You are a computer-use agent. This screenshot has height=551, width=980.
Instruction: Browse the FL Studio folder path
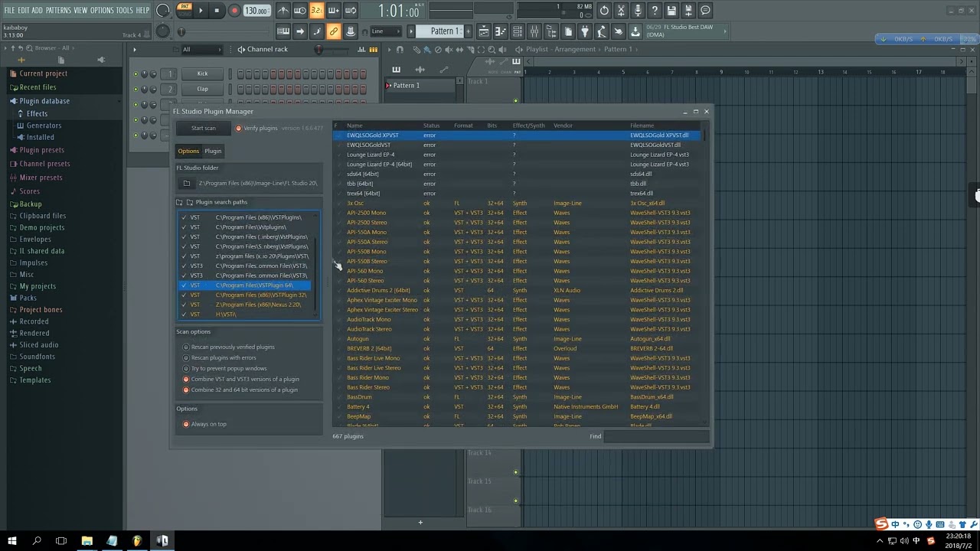[x=187, y=184]
